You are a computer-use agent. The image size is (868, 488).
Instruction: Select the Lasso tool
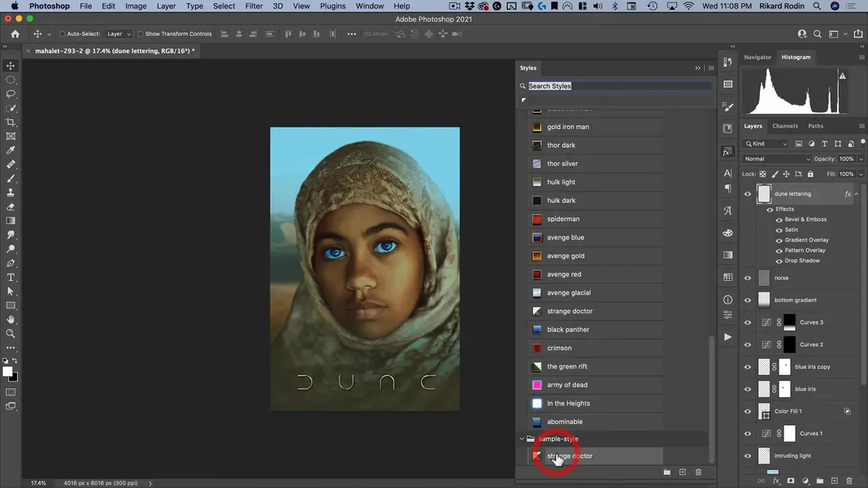point(11,94)
